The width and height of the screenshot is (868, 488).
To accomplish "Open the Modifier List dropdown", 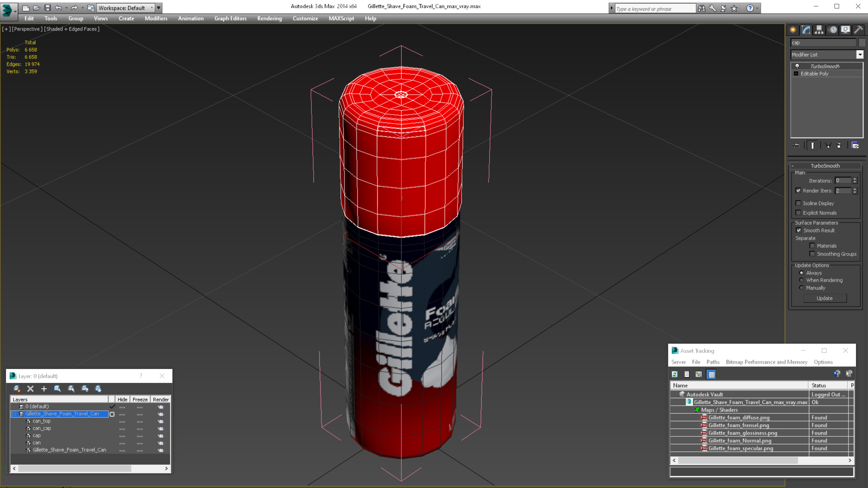I will (860, 55).
